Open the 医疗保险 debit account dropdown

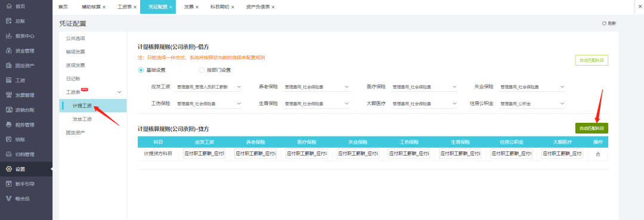(x=425, y=87)
